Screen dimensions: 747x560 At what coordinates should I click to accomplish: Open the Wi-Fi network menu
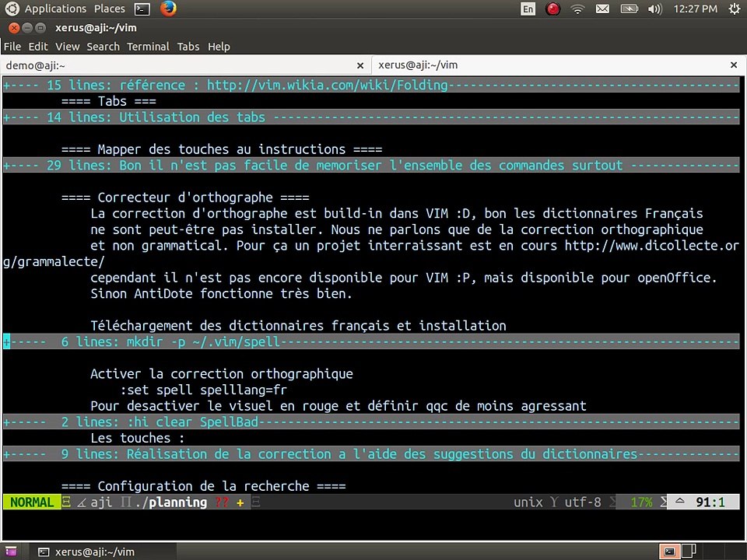[577, 9]
